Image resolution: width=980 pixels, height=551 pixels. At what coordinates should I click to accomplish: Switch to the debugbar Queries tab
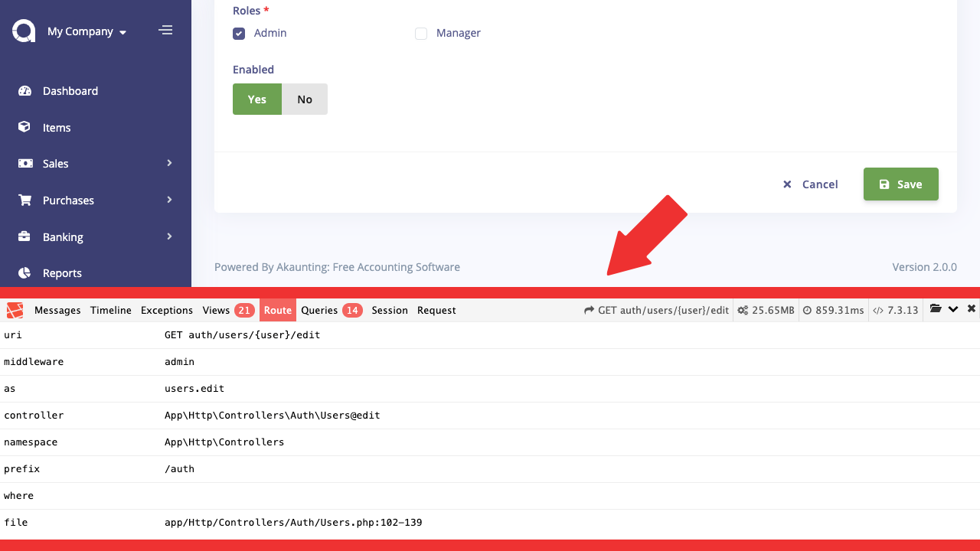tap(332, 310)
